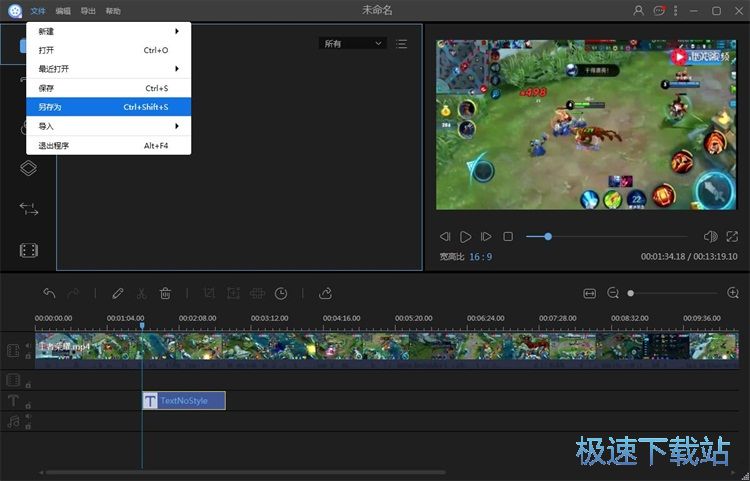Open the 文件 menu in the menu bar
The height and width of the screenshot is (481, 750).
click(38, 11)
